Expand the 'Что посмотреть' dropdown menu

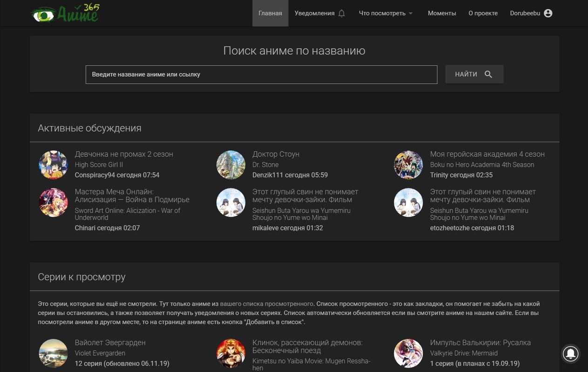pyautogui.click(x=385, y=13)
